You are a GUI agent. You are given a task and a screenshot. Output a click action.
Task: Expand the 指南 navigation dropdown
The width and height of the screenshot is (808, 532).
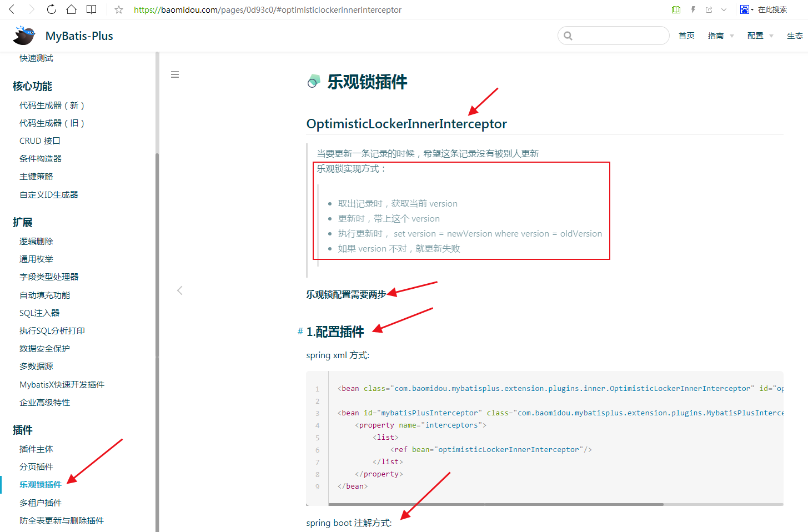721,36
